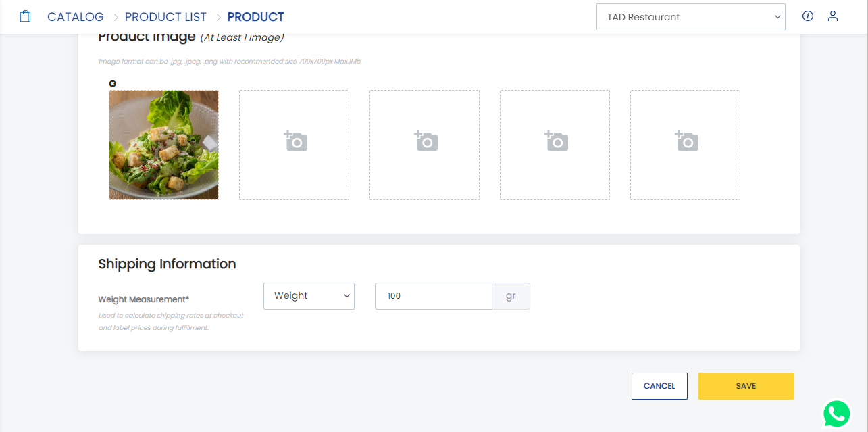Viewport: 868px width, 432px height.
Task: Open the TAD Restaurant store dropdown
Action: point(691,17)
